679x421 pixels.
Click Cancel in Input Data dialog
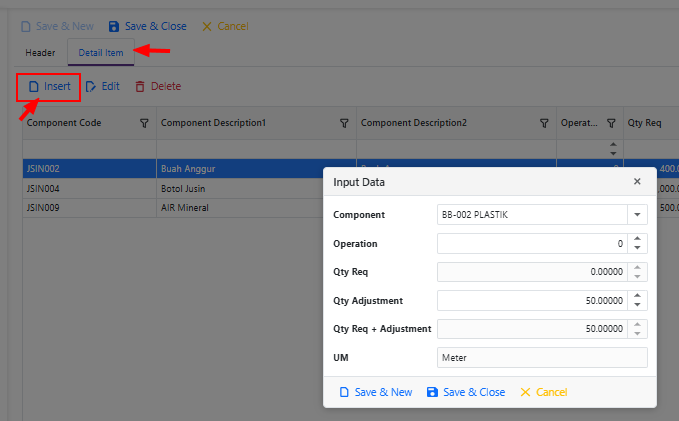(544, 392)
